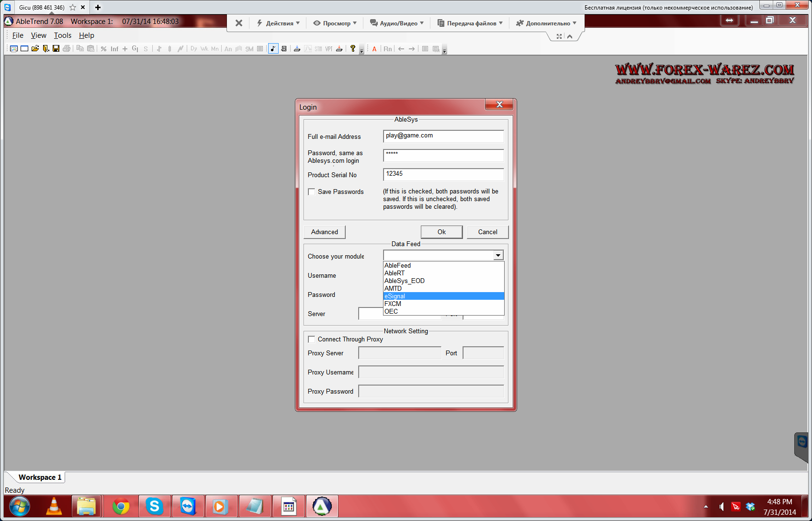Image resolution: width=812 pixels, height=521 pixels.
Task: Launch VLC media player from taskbar
Action: pyautogui.click(x=54, y=506)
